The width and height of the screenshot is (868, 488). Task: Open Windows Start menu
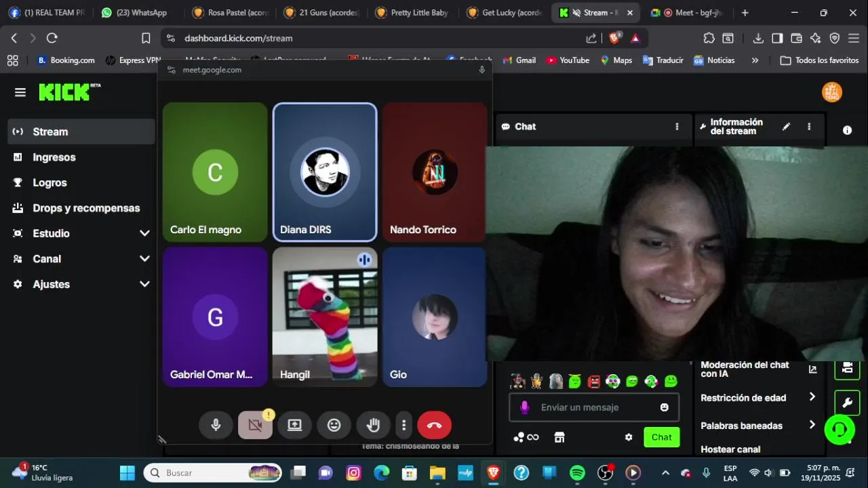(x=127, y=472)
